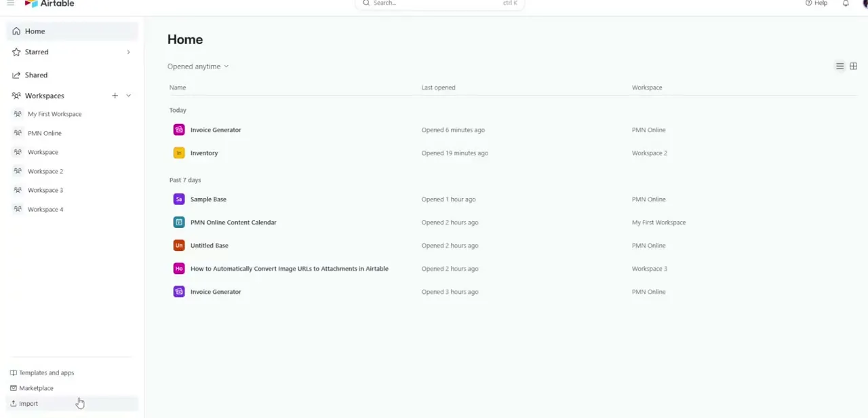Screen dimensions: 868x418
Task: Click the Last opened column header
Action: tap(438, 88)
